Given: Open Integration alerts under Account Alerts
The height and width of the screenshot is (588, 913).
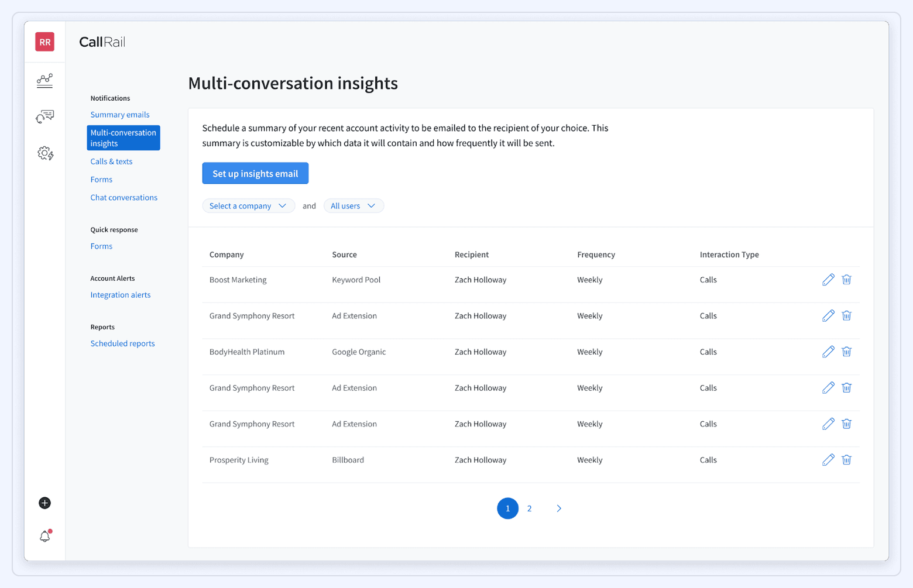Looking at the screenshot, I should click(120, 294).
